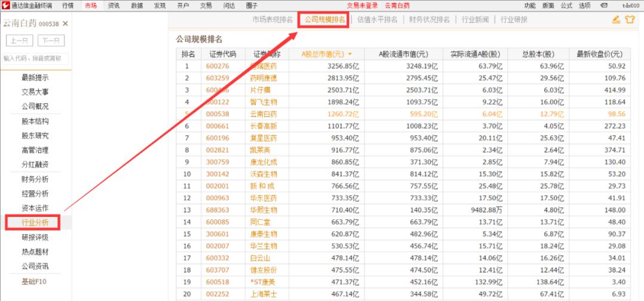
Task: Select 资本运作 in the sidebar
Action: [35, 208]
